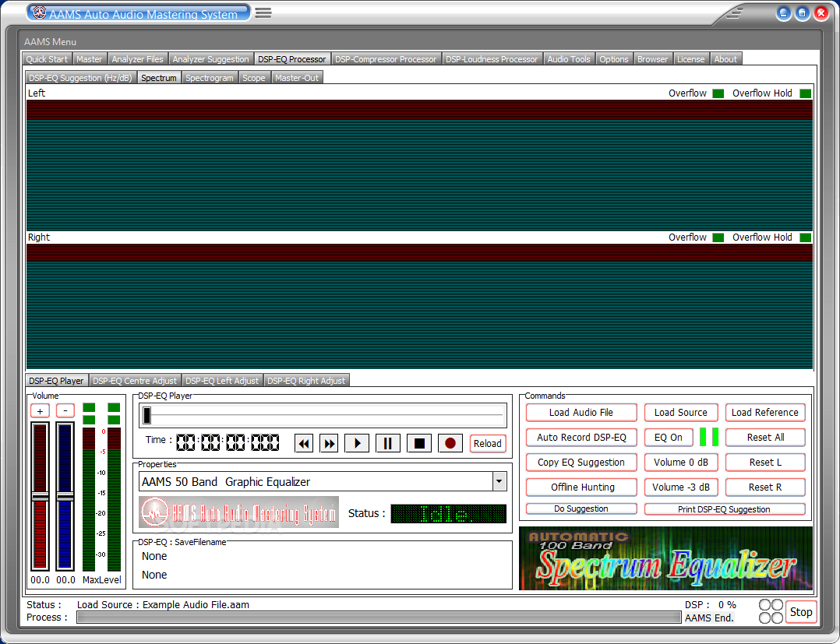Pause playback in DSP-EQ Player
The image size is (840, 644).
click(x=388, y=443)
